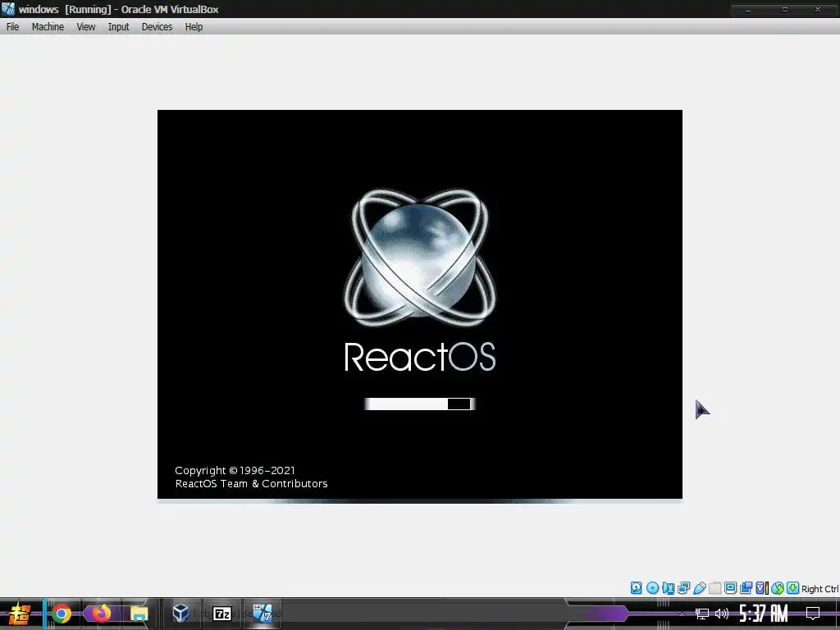Click the USB devices indicator icon
The image size is (840, 630).
(x=699, y=588)
